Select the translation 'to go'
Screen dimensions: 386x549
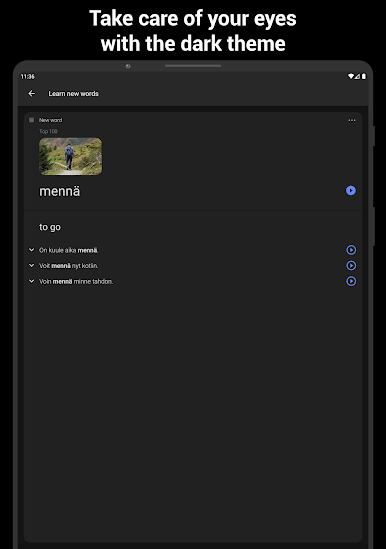(x=50, y=227)
